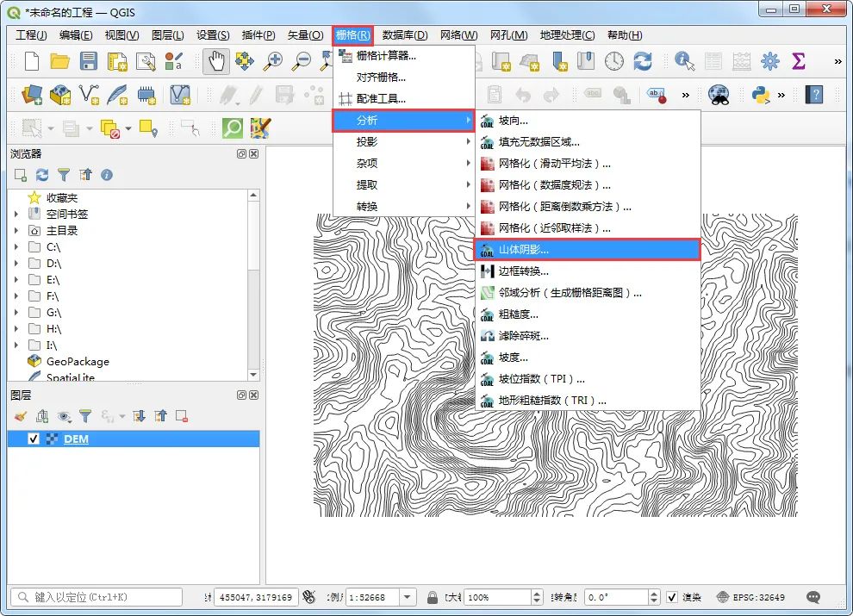Open the Projections submenu arrow
853x616 pixels.
coord(468,141)
